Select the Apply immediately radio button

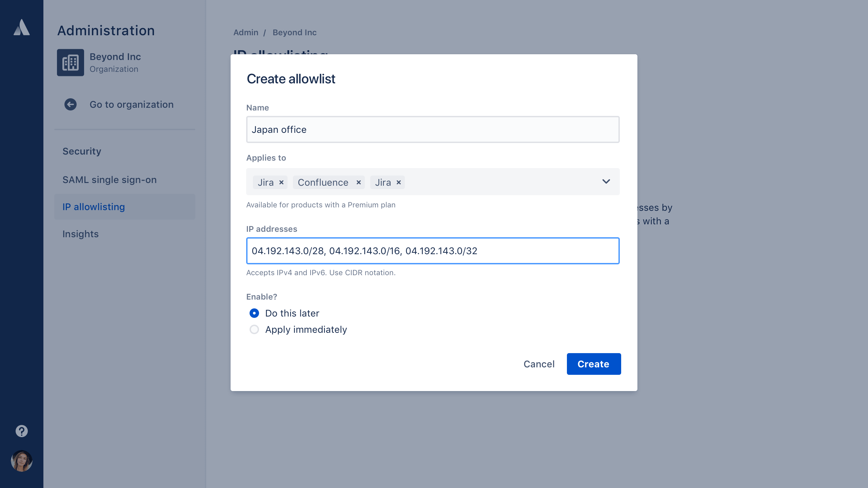(254, 329)
